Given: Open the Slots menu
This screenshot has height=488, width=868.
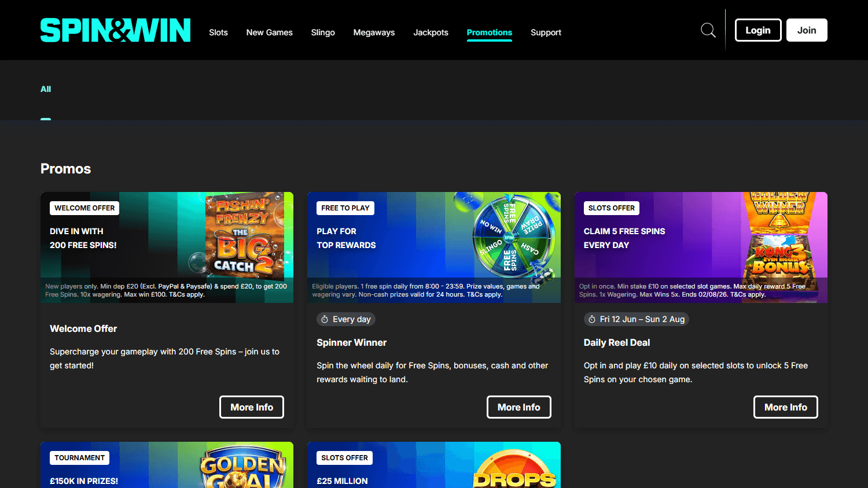Looking at the screenshot, I should tap(218, 32).
